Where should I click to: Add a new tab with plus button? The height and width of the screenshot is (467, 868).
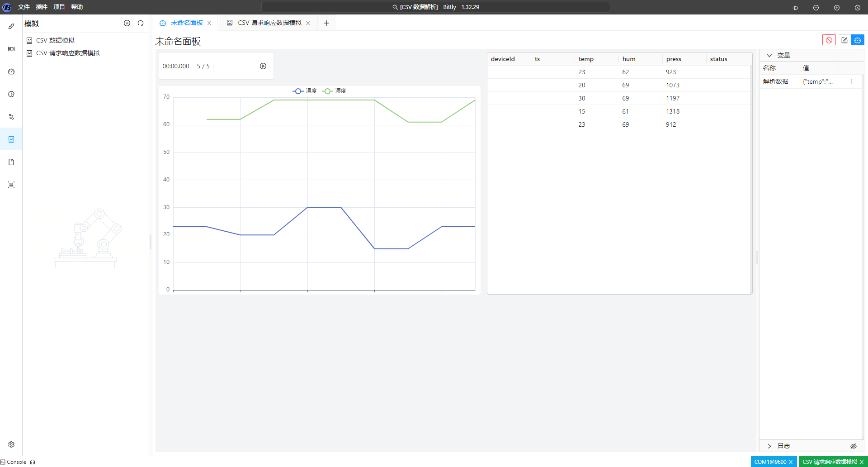[326, 23]
